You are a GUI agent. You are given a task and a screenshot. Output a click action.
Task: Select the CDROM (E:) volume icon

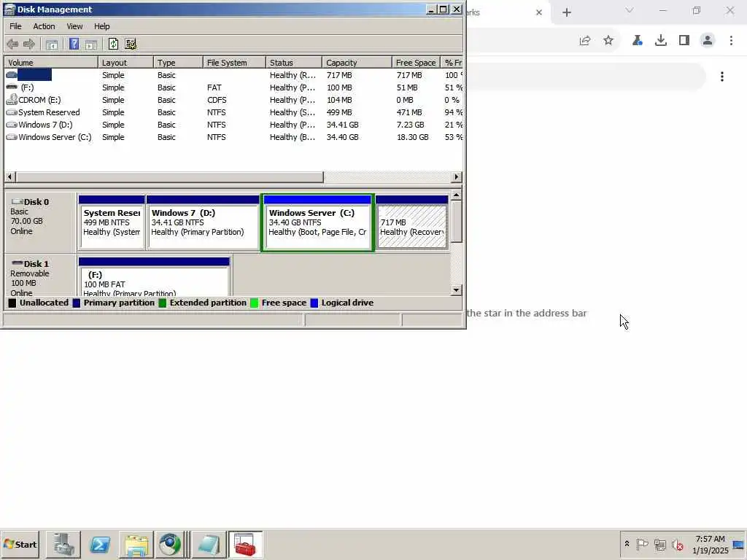[x=12, y=99]
